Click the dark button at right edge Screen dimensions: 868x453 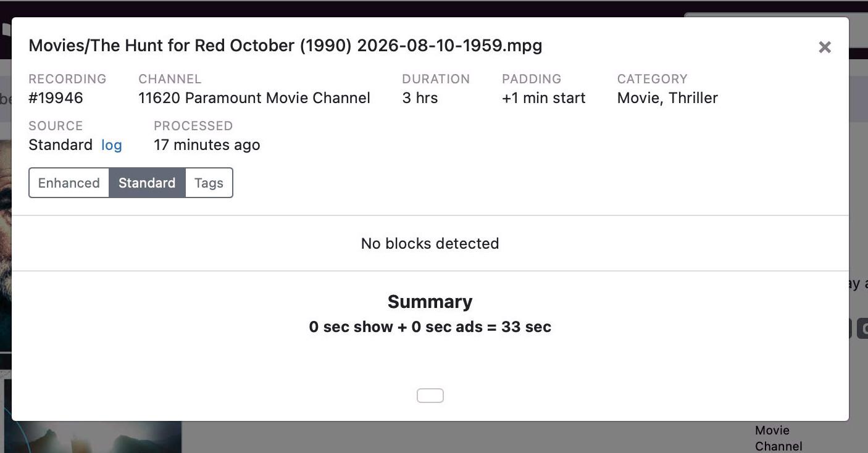tap(862, 328)
